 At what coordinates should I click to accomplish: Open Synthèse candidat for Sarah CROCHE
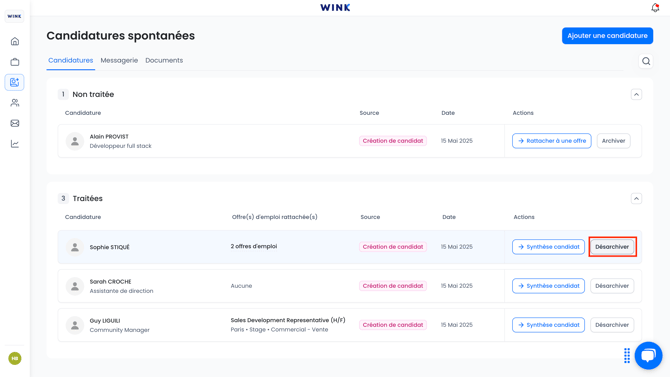tap(548, 286)
